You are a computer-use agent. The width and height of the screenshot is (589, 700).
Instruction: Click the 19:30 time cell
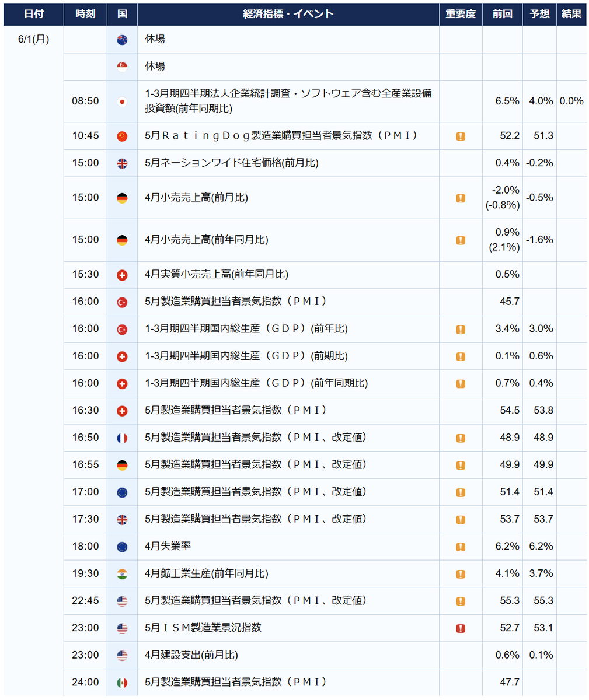click(86, 574)
